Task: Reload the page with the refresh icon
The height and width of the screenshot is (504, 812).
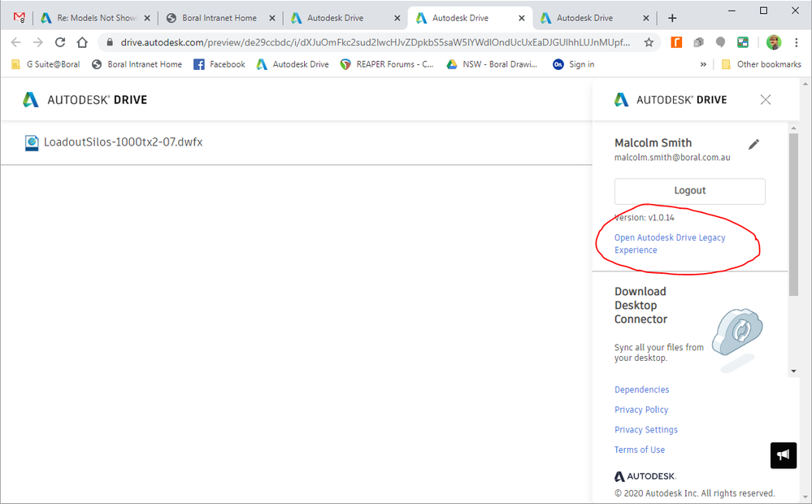Action: 60,42
